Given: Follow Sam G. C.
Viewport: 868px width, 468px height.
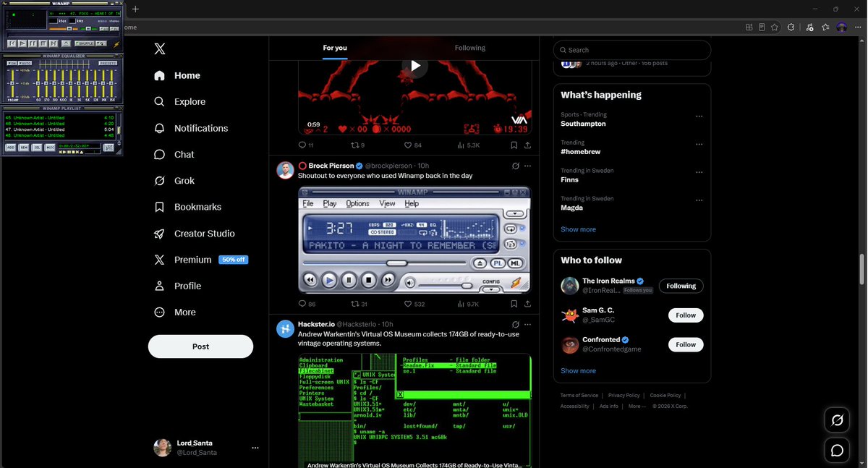Looking at the screenshot, I should click(686, 315).
